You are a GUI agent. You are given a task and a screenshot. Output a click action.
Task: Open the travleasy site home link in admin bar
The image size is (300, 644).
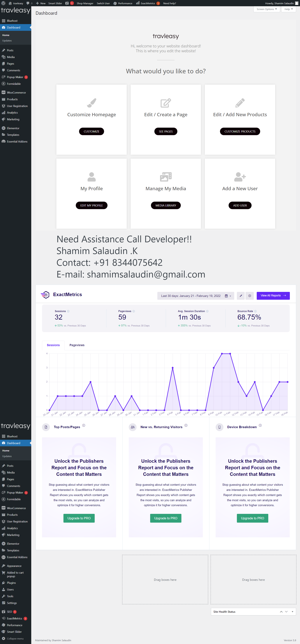(x=16, y=3)
